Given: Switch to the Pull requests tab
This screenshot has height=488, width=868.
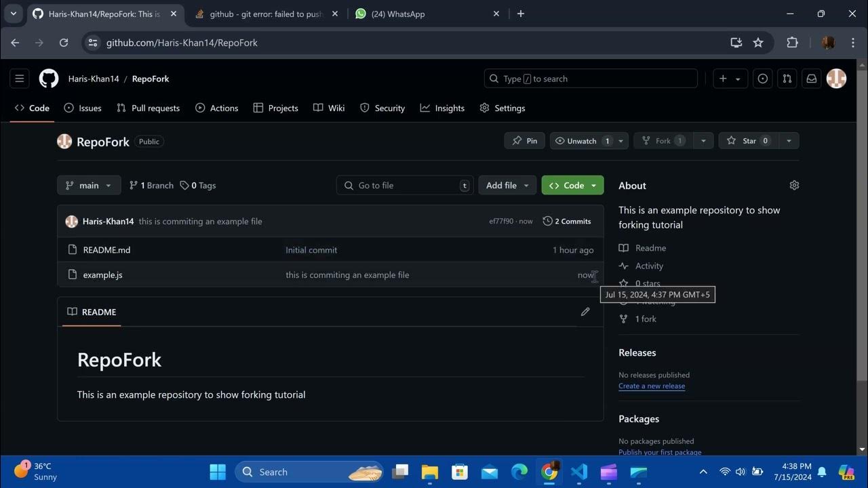Looking at the screenshot, I should 148,108.
